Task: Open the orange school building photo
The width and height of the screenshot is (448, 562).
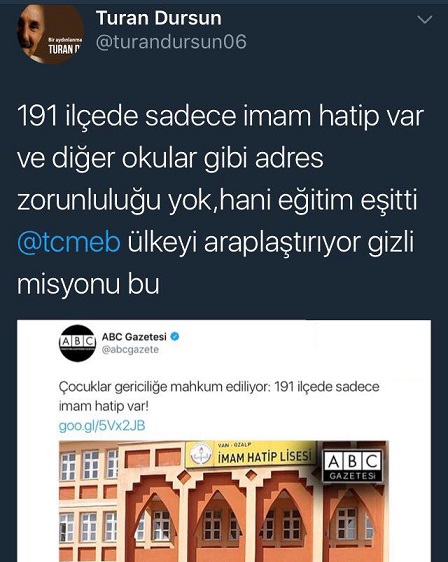Action: (224, 501)
